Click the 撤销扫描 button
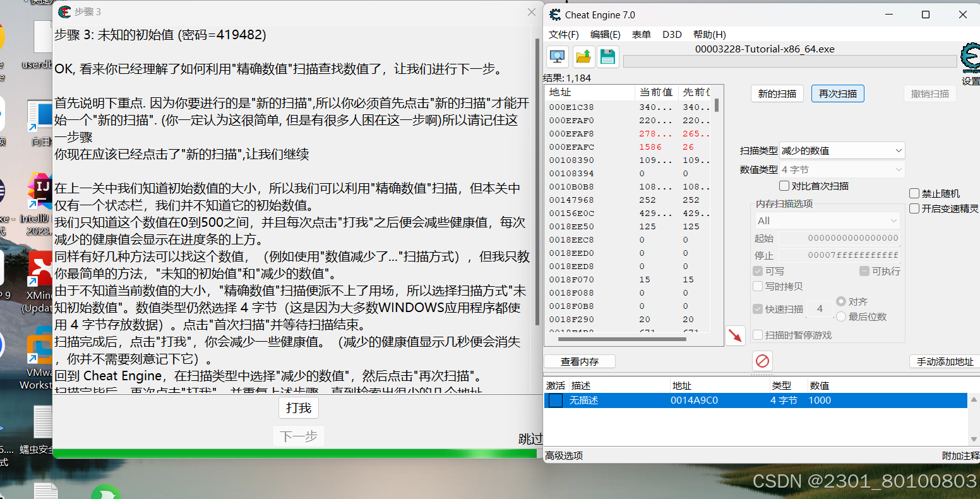This screenshot has width=980, height=499. pyautogui.click(x=929, y=93)
